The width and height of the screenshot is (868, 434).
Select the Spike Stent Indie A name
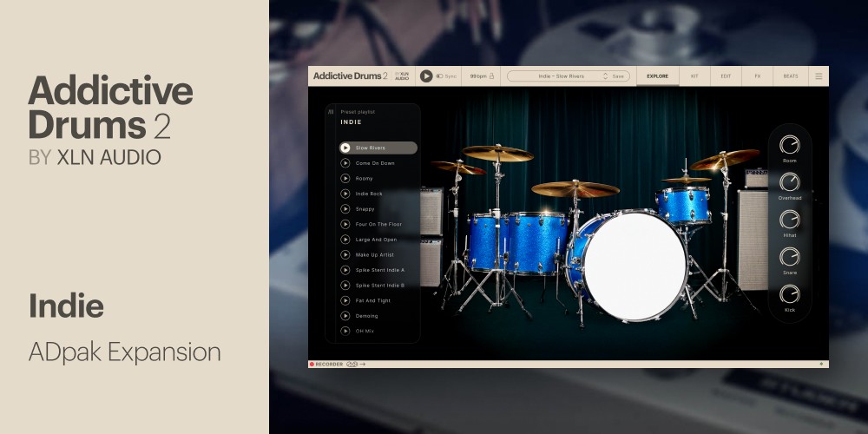[380, 270]
